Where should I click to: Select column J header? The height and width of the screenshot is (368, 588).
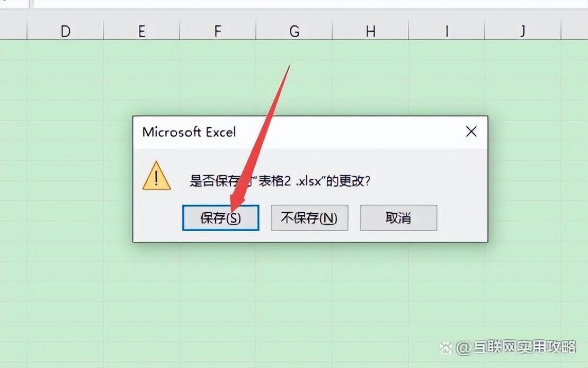(x=523, y=31)
